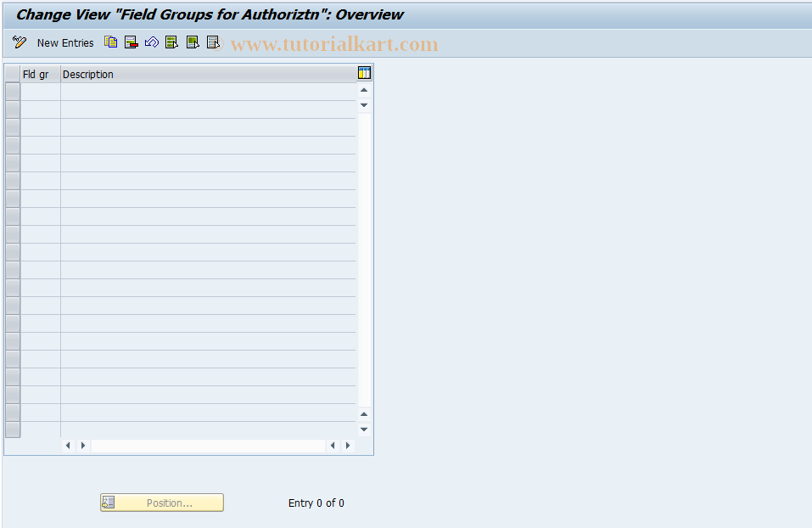This screenshot has width=812, height=528.
Task: Click the bottom-most down arrow of vertical scrollbar
Action: [x=364, y=429]
